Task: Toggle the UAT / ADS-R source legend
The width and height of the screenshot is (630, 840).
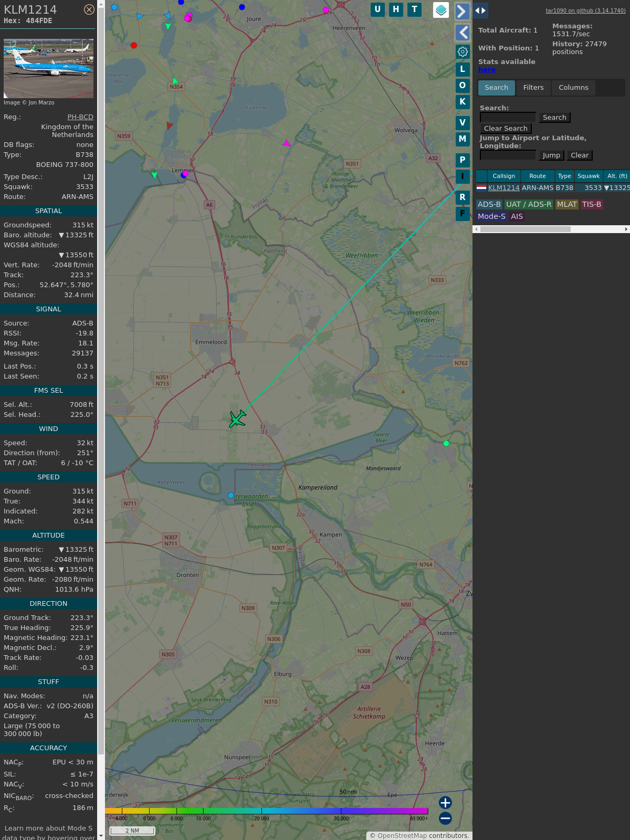Action: pos(529,205)
